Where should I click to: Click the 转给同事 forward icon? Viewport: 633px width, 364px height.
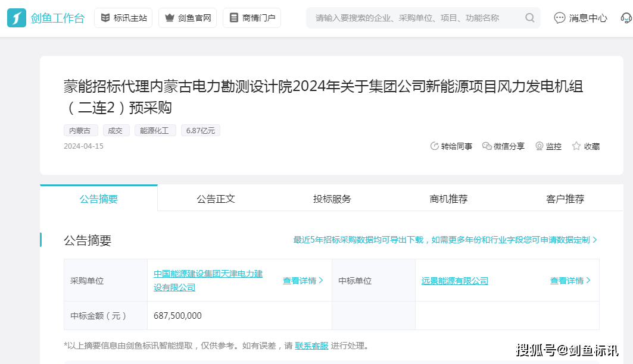pyautogui.click(x=434, y=146)
